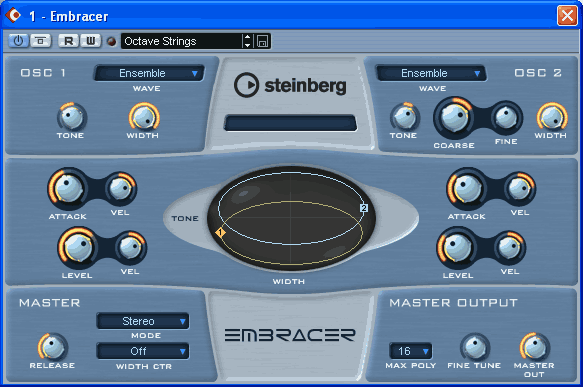Screen dimensions: 583x387
Task: Click the Master Out volume knob
Action: click(534, 347)
